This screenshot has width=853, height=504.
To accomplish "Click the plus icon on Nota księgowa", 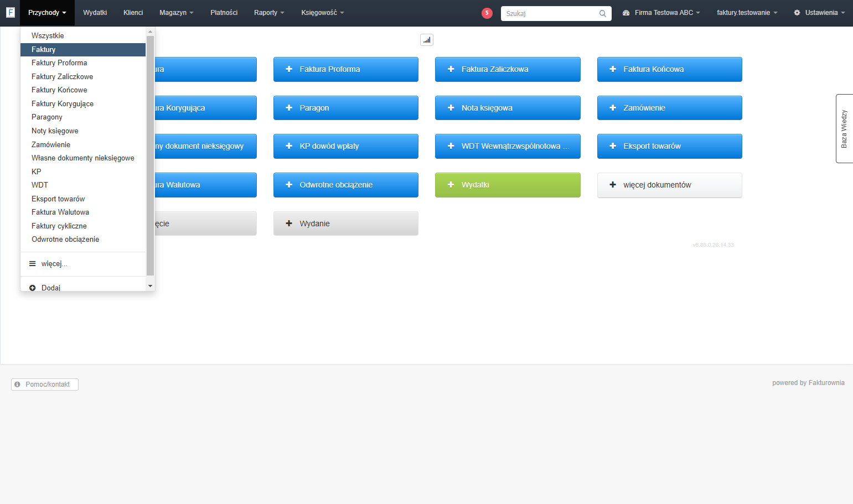I will tap(451, 108).
